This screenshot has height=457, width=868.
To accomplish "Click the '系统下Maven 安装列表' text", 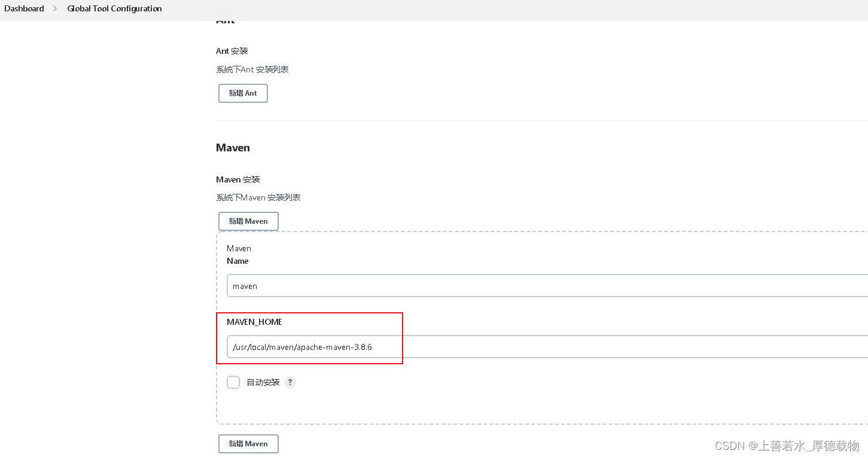I will (258, 197).
